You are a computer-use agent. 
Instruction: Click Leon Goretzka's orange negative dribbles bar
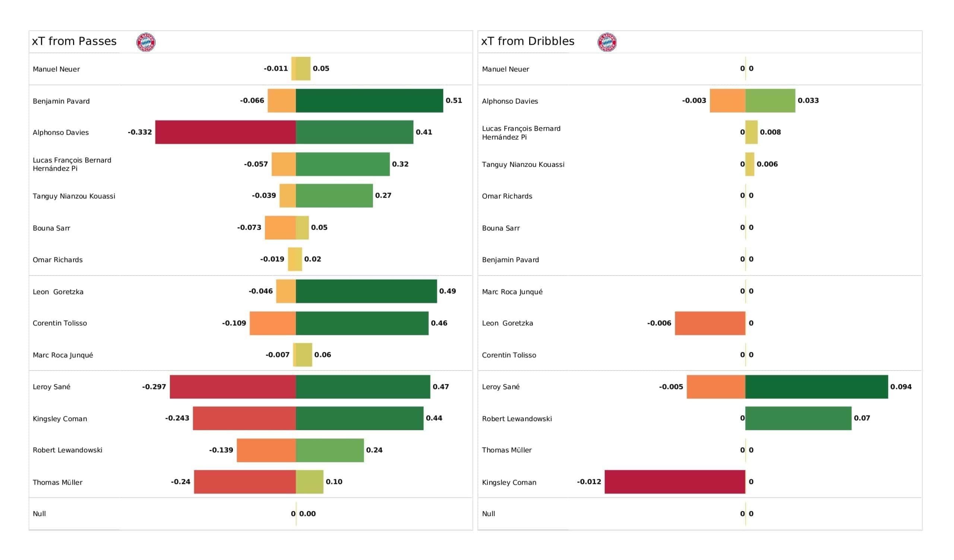click(x=710, y=323)
